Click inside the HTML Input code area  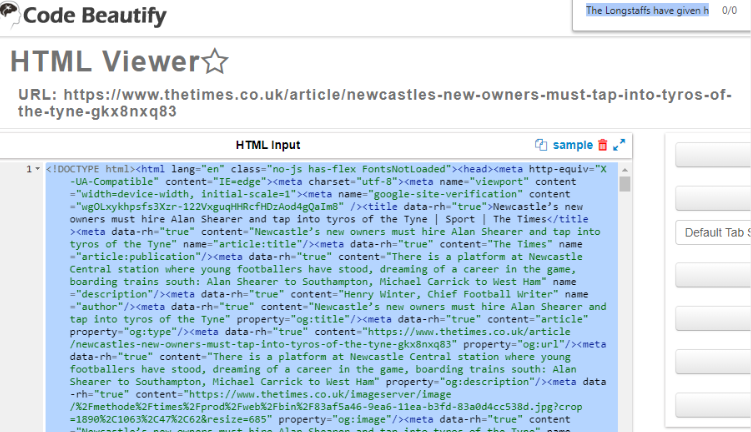click(332, 297)
